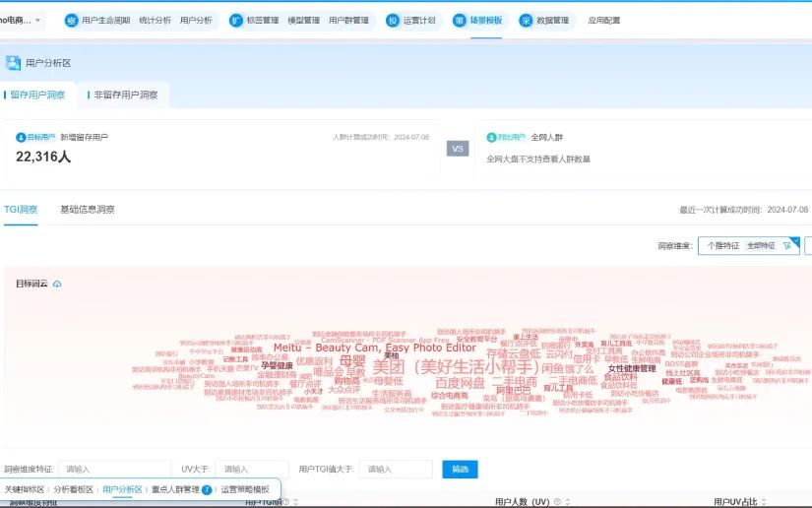Click the help icon beside 用户人数 (UV)
Viewport: 812px width, 508px height.
coord(557,501)
